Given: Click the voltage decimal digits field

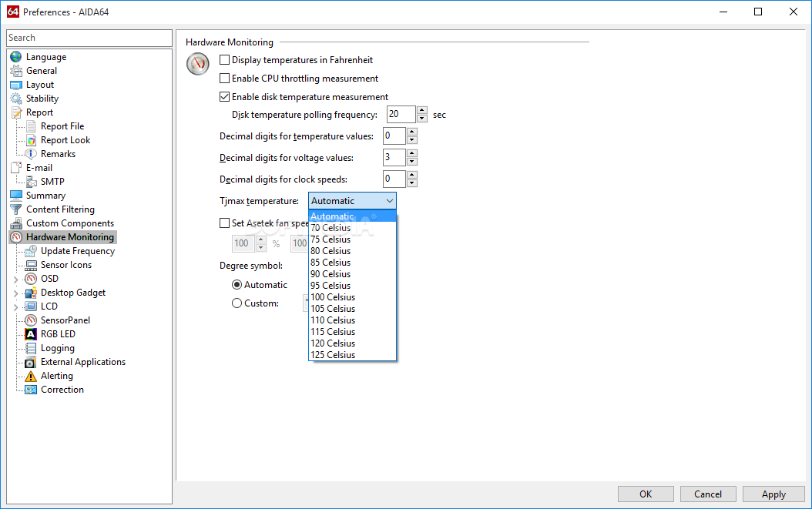Looking at the screenshot, I should point(394,157).
